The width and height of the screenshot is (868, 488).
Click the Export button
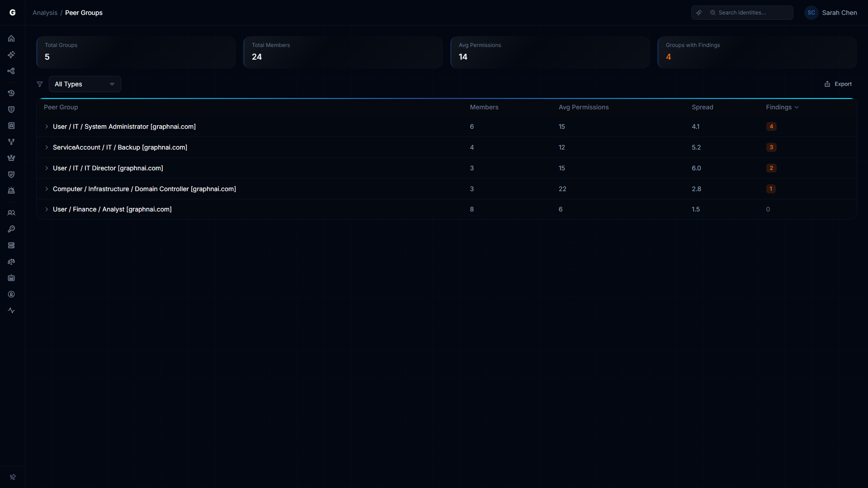coord(838,84)
